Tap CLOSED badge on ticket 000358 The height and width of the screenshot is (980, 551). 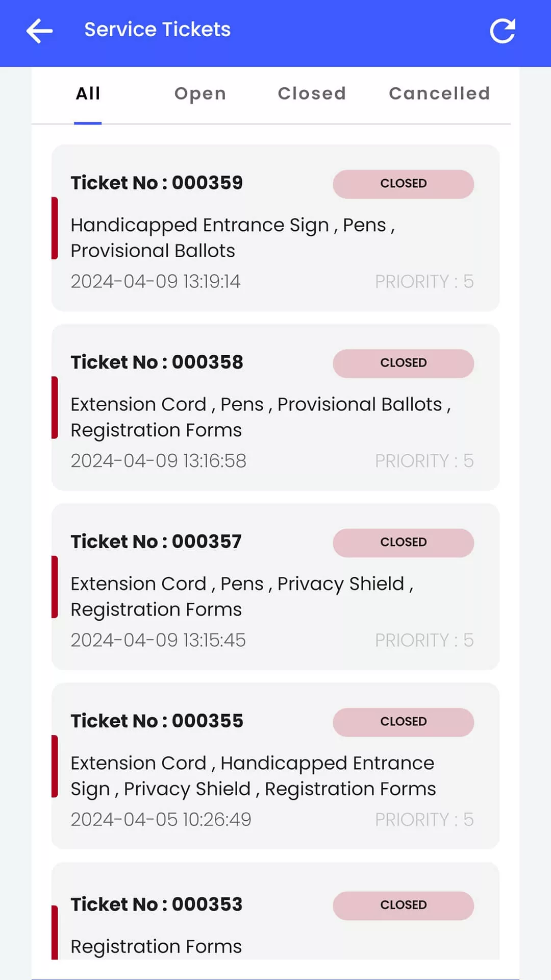click(403, 363)
